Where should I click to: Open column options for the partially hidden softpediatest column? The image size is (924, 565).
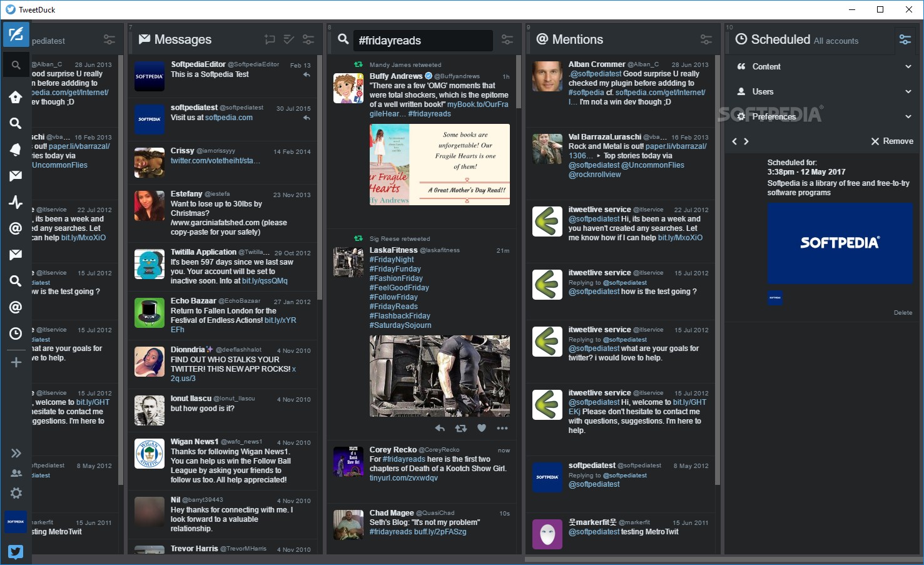coord(109,39)
